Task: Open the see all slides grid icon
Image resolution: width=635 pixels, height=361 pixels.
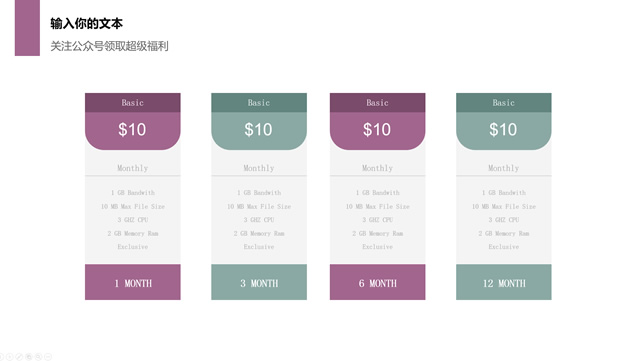Action: pyautogui.click(x=29, y=357)
